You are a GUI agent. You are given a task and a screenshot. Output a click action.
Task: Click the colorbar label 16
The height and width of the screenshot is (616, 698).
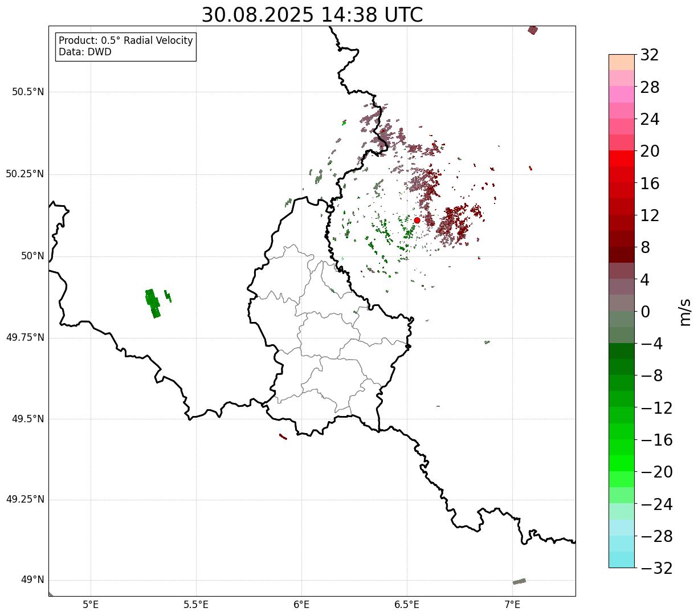(650, 183)
